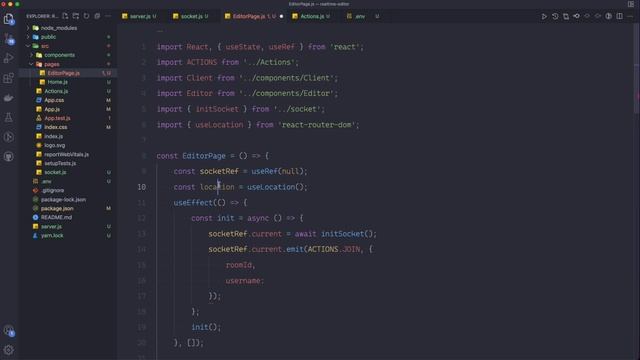Open .gitignore in the file tree

coord(52,190)
